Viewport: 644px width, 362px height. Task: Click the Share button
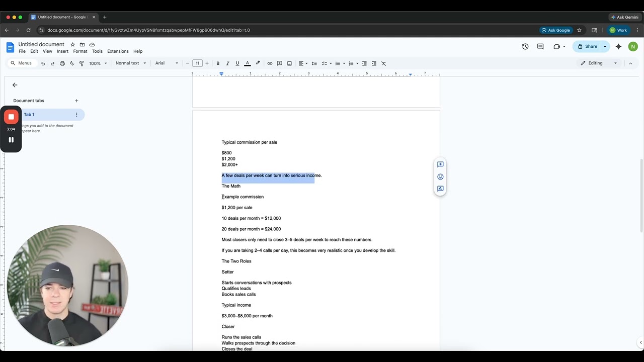point(587,47)
